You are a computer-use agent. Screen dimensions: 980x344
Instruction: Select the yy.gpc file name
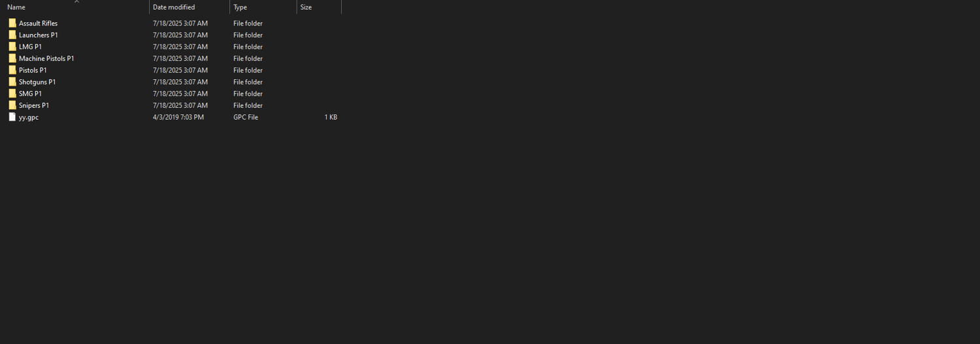tap(29, 118)
